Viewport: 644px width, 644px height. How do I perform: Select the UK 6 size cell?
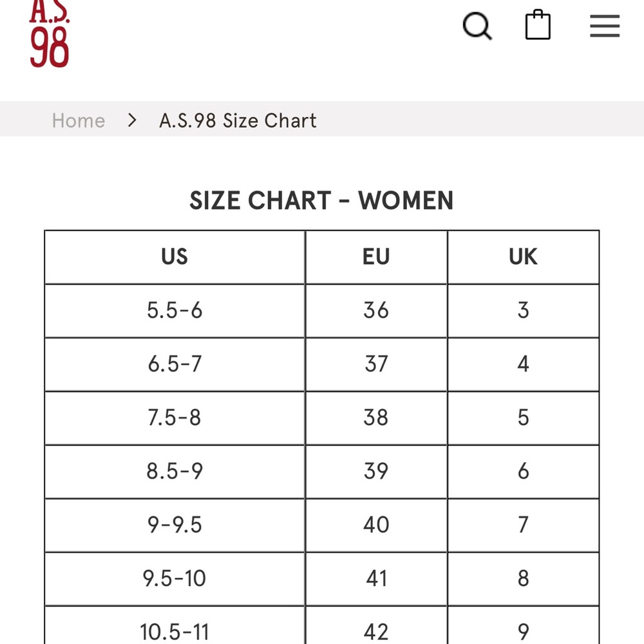(x=523, y=471)
